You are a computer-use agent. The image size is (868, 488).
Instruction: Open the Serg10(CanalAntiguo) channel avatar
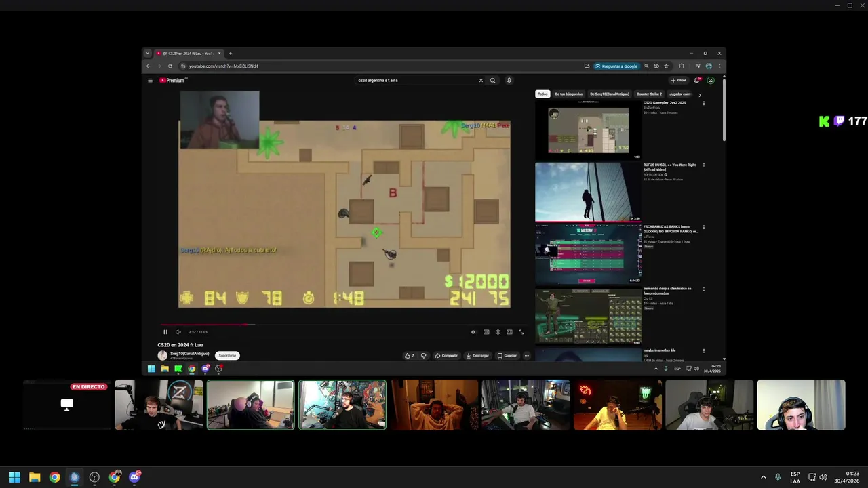(x=162, y=355)
